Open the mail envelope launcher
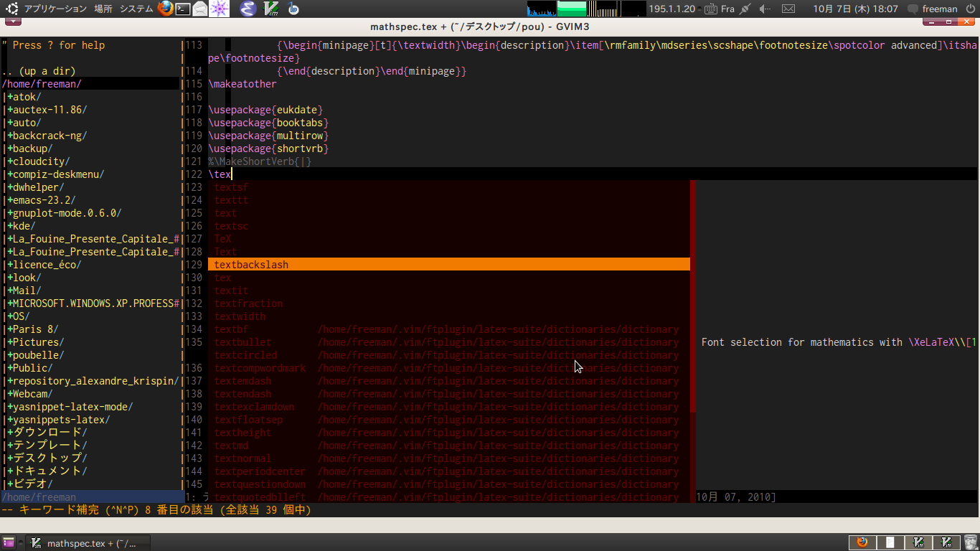The width and height of the screenshot is (980, 551). [200, 9]
